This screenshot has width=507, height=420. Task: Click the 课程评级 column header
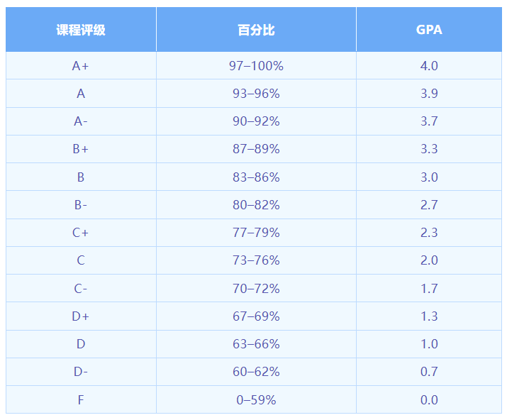[x=81, y=30]
